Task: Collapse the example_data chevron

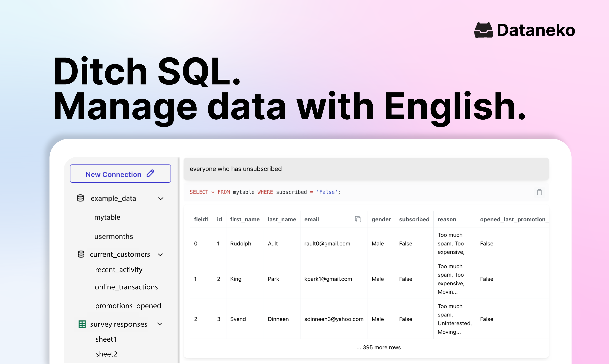Action: 161,198
